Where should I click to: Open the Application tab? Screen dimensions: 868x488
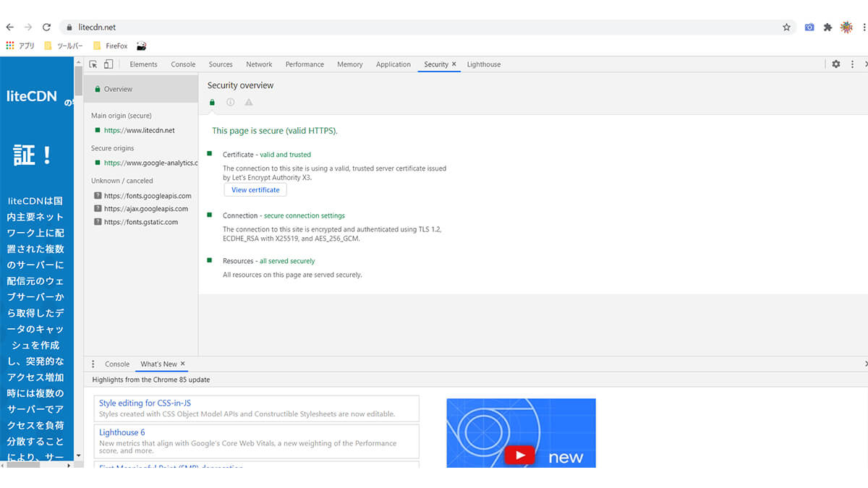(x=393, y=64)
